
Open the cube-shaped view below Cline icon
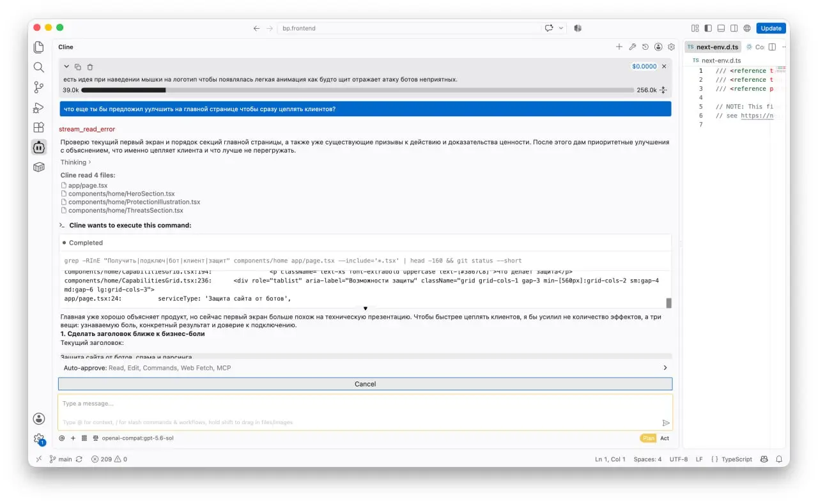pyautogui.click(x=39, y=167)
